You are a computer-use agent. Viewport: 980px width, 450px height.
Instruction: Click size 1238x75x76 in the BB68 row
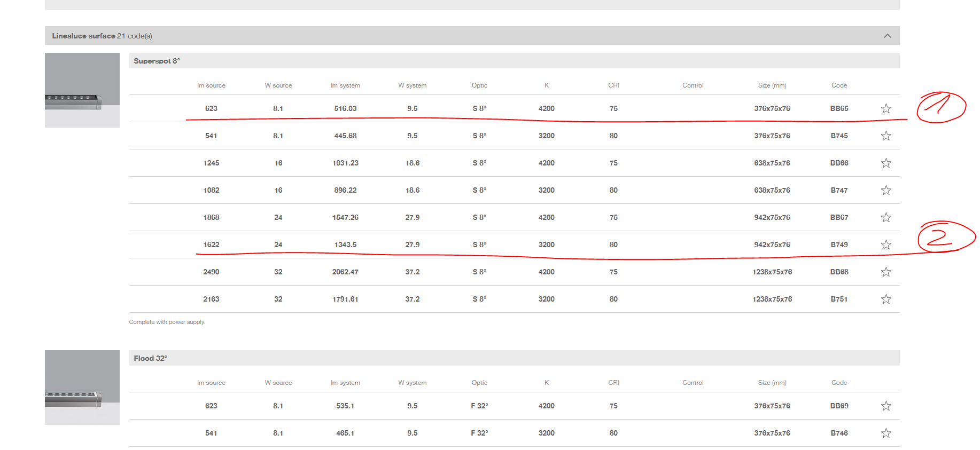(x=772, y=272)
